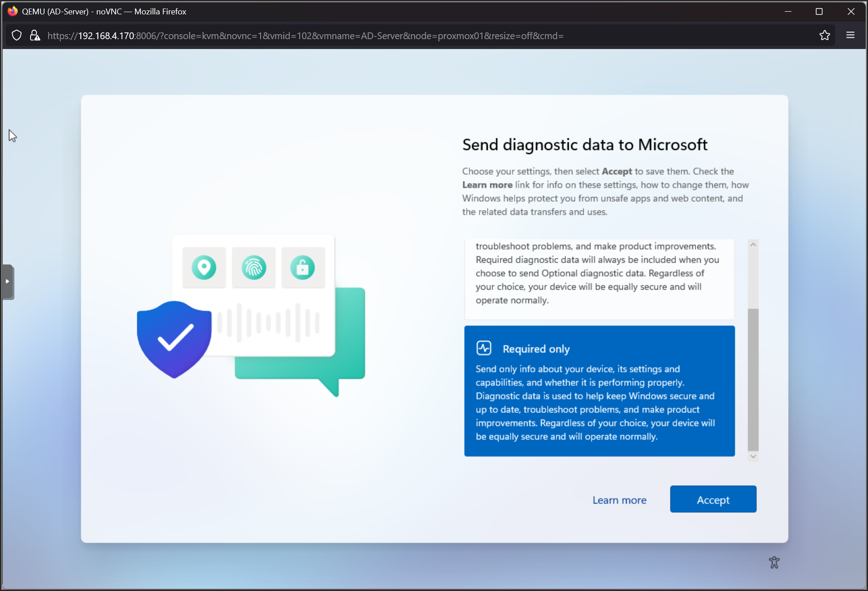Click the unlocked padlock icon tile

[303, 268]
